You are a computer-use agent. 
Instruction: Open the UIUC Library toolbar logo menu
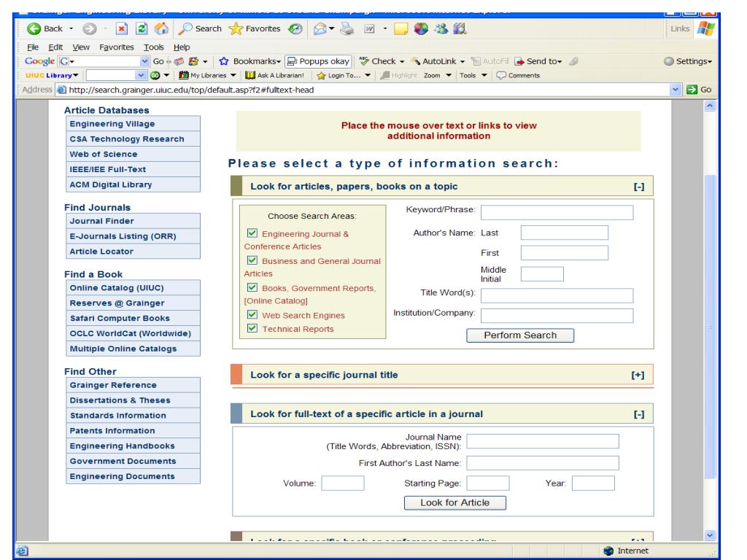pyautogui.click(x=52, y=75)
